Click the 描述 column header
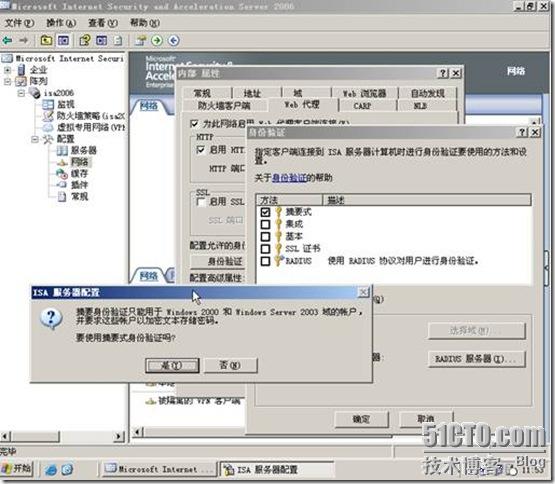 [x=427, y=200]
